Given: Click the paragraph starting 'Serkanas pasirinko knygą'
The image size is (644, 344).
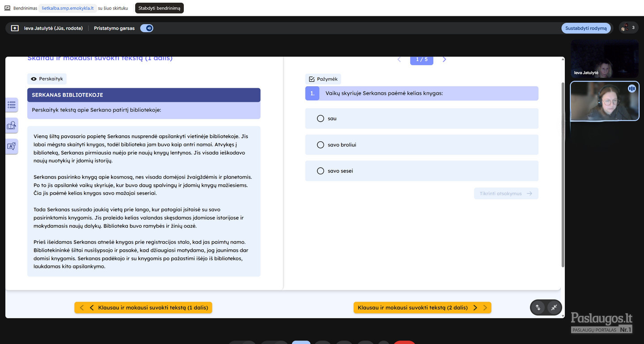Looking at the screenshot, I should coord(143,185).
